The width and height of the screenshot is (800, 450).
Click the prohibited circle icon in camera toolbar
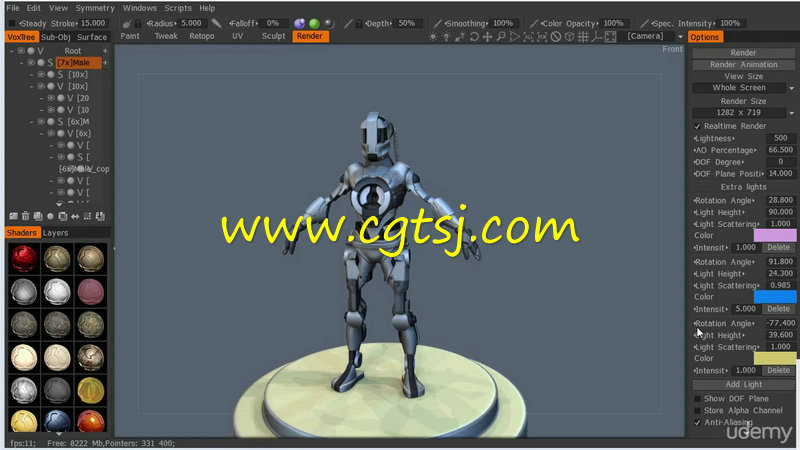point(556,37)
